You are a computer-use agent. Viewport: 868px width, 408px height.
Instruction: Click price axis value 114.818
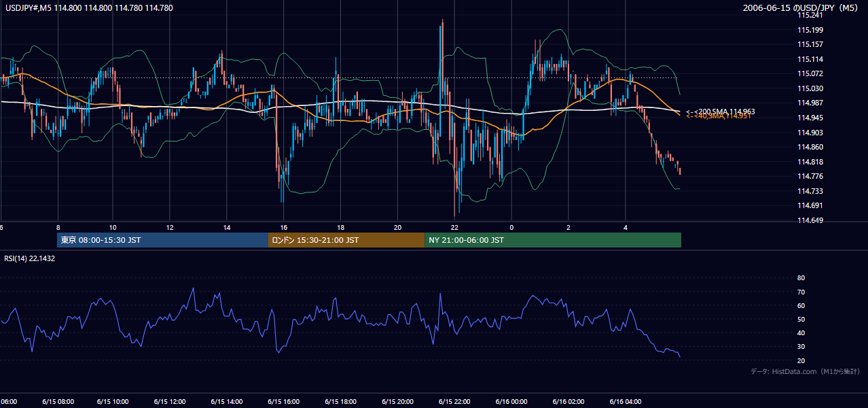point(810,162)
